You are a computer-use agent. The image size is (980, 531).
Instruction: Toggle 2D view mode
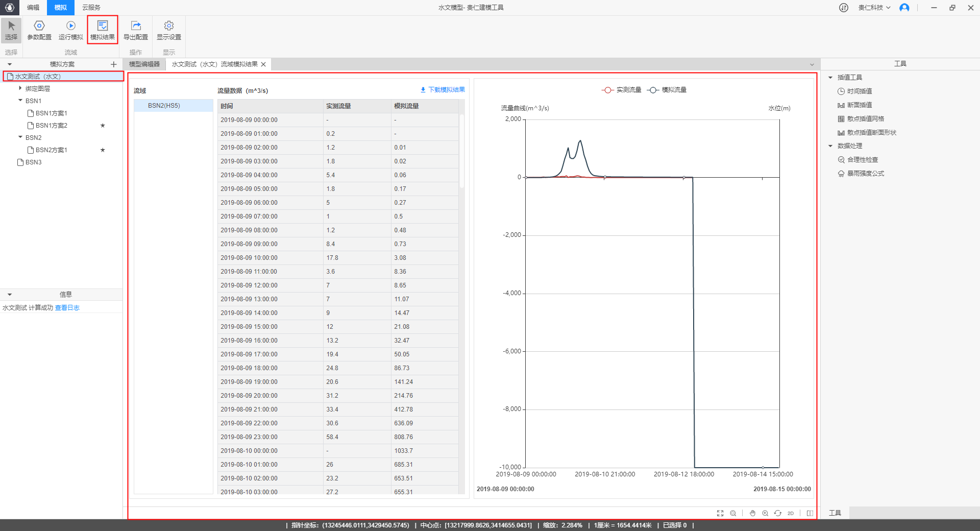[x=791, y=513]
